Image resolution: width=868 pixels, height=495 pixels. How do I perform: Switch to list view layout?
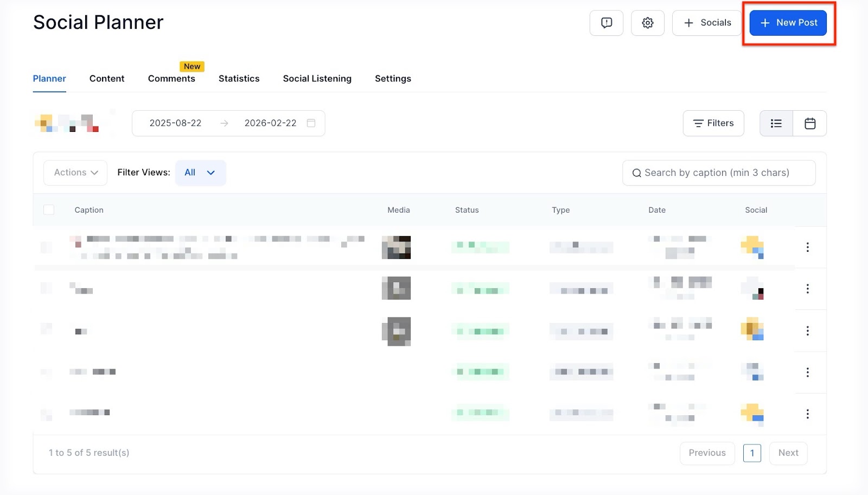point(776,123)
